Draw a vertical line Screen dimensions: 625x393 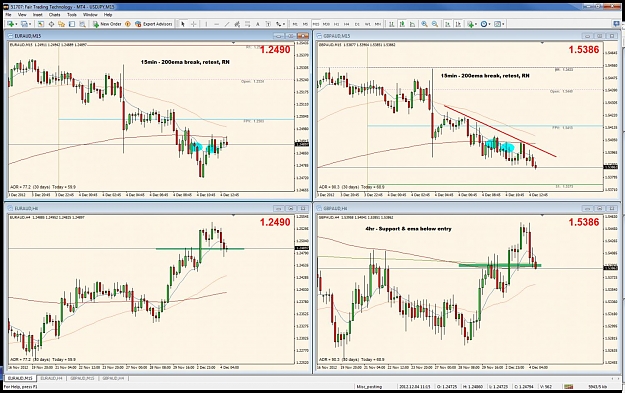206,24
